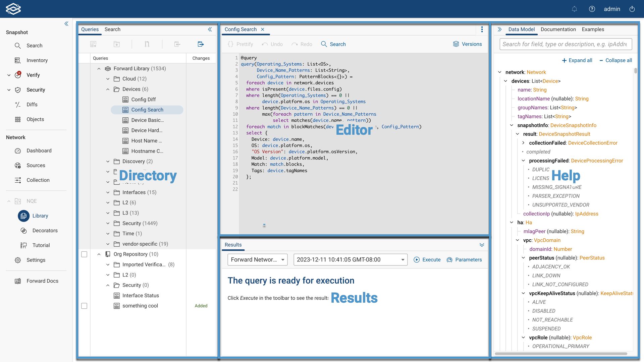Switch to the Documentation tab
Screen dimensions: 644x362
coord(558,29)
